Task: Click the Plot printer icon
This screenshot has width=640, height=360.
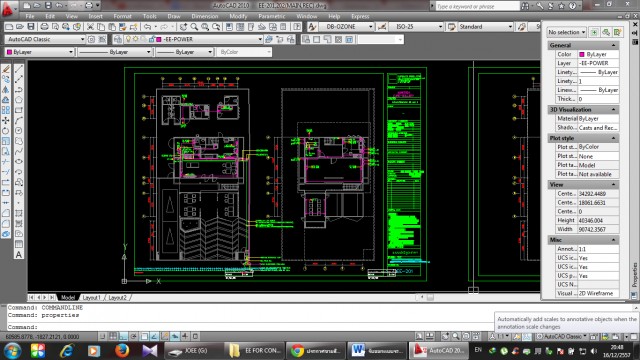Action: [x=44, y=27]
